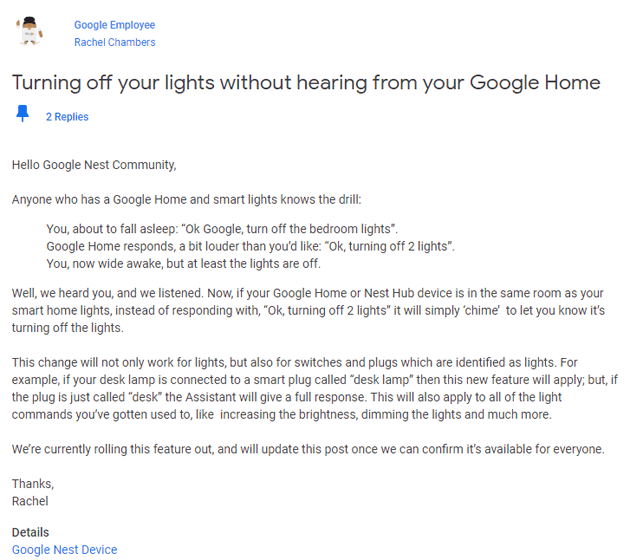
Task: Open the Google Nest Device link
Action: (64, 550)
